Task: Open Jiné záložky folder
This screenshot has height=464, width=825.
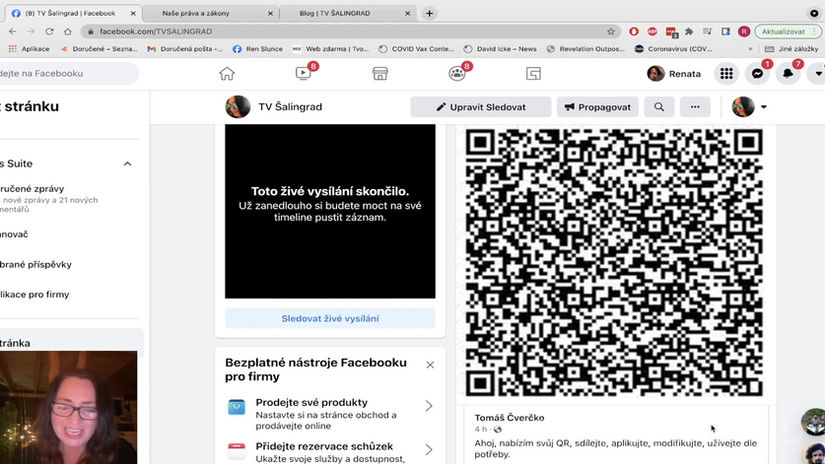Action: [x=792, y=48]
